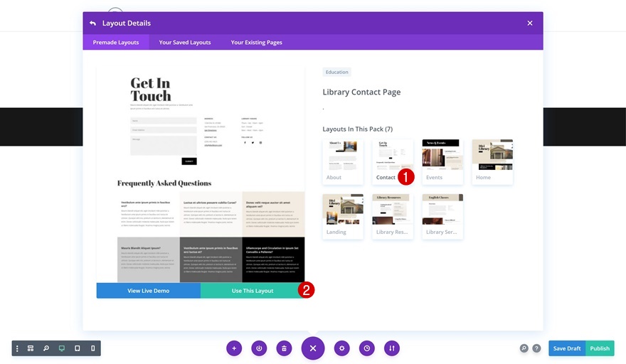Click the portability arrows icon
The height and width of the screenshot is (364, 626).
click(392, 348)
